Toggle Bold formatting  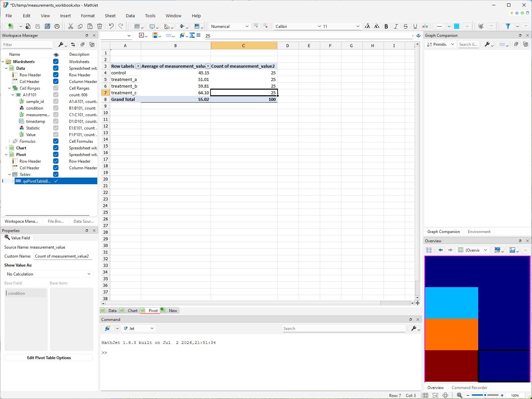[386, 26]
